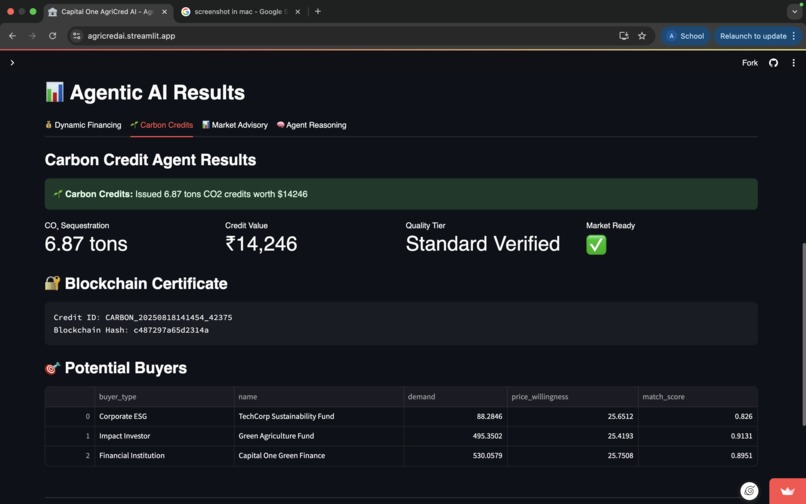806x504 pixels.
Task: Open the Streamlit app three-dot menu
Action: (793, 63)
